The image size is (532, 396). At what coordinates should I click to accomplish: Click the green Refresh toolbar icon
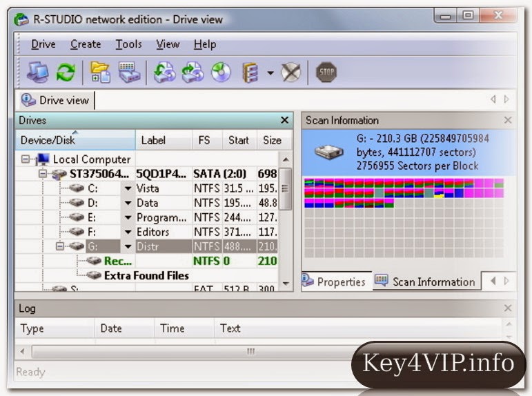point(66,72)
